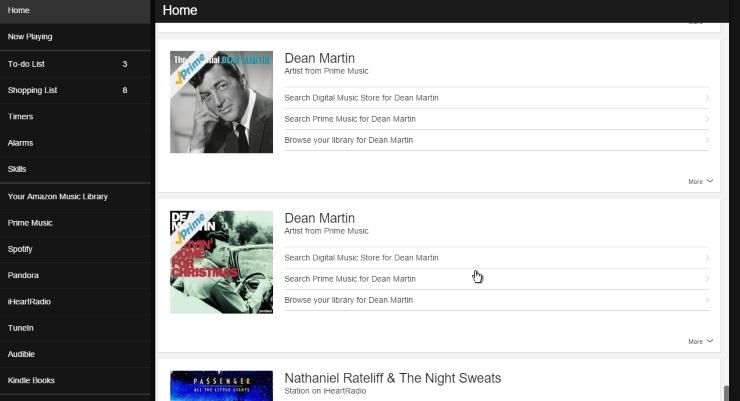Select iHeartRadio in sidebar
Screen dimensions: 740x401
(x=75, y=301)
